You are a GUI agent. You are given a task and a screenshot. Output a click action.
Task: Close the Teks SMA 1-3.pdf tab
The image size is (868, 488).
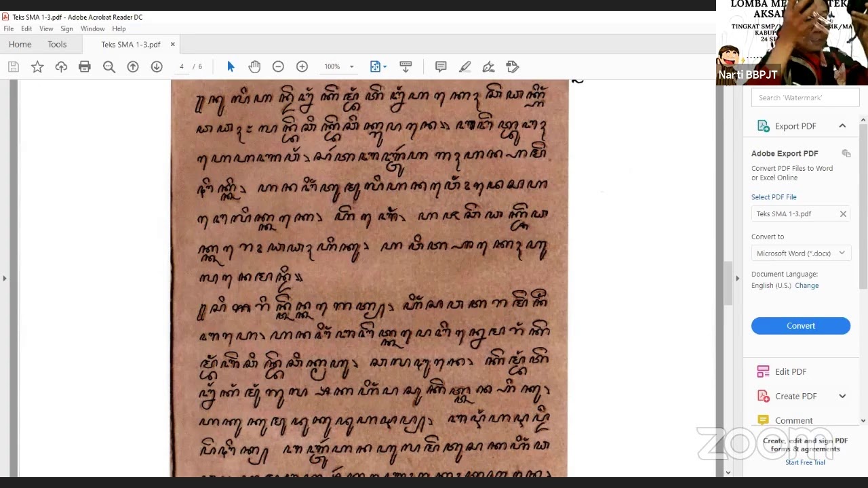coord(172,44)
